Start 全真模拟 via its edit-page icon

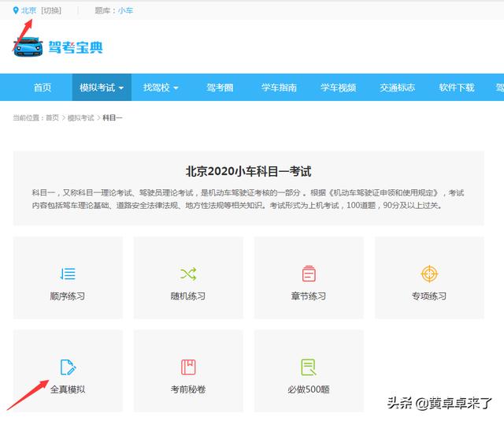(68, 367)
